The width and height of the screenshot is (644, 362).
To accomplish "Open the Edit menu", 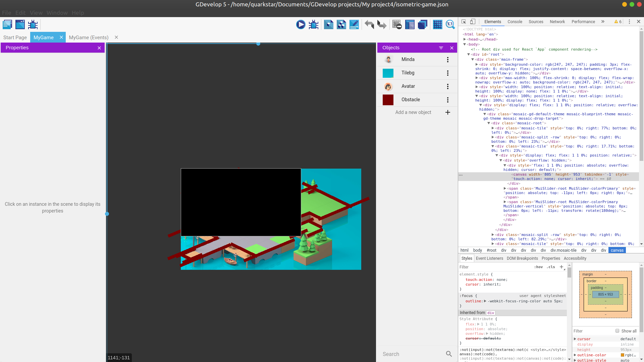I will pyautogui.click(x=20, y=13).
